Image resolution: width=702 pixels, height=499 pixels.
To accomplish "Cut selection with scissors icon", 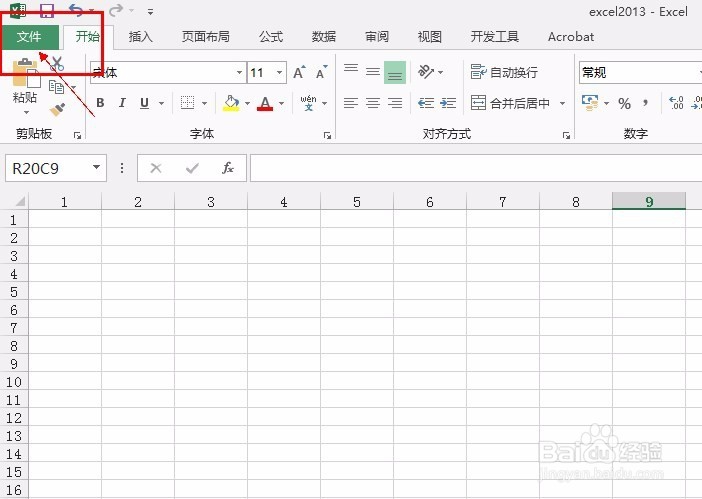I will click(x=57, y=64).
